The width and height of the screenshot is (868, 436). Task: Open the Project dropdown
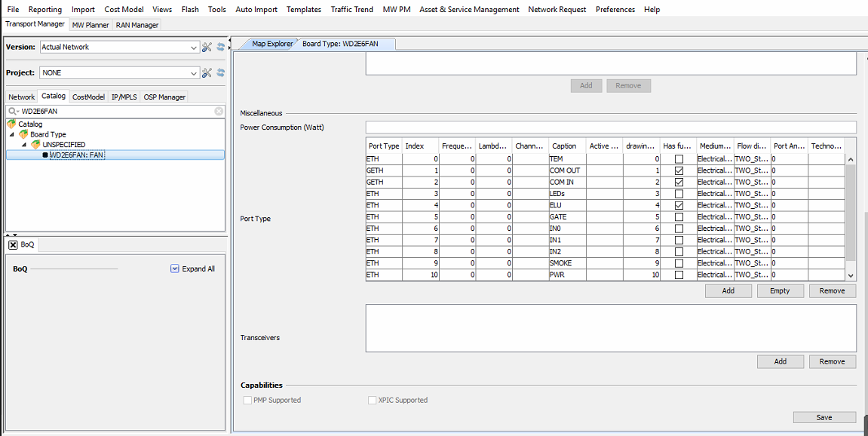click(x=194, y=72)
